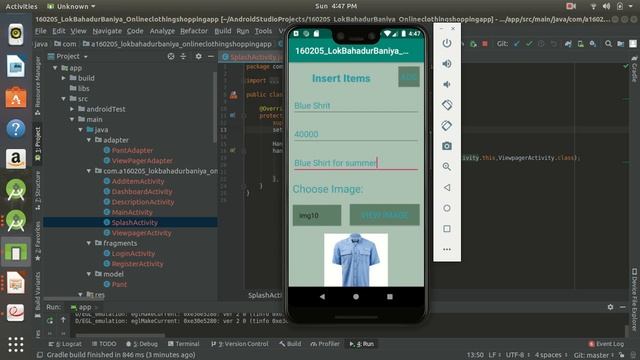Tap the VIEW IMAGE button
The width and height of the screenshot is (640, 360).
tap(384, 215)
